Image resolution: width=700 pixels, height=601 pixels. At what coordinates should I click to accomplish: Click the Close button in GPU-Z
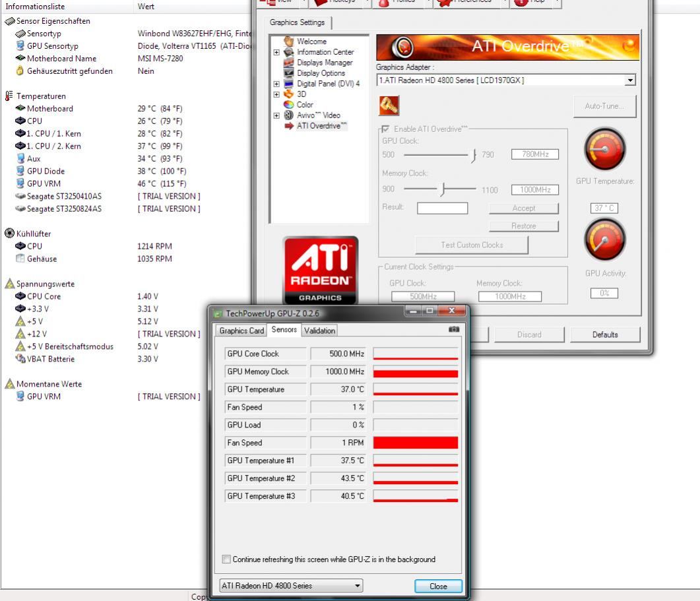pyautogui.click(x=438, y=586)
